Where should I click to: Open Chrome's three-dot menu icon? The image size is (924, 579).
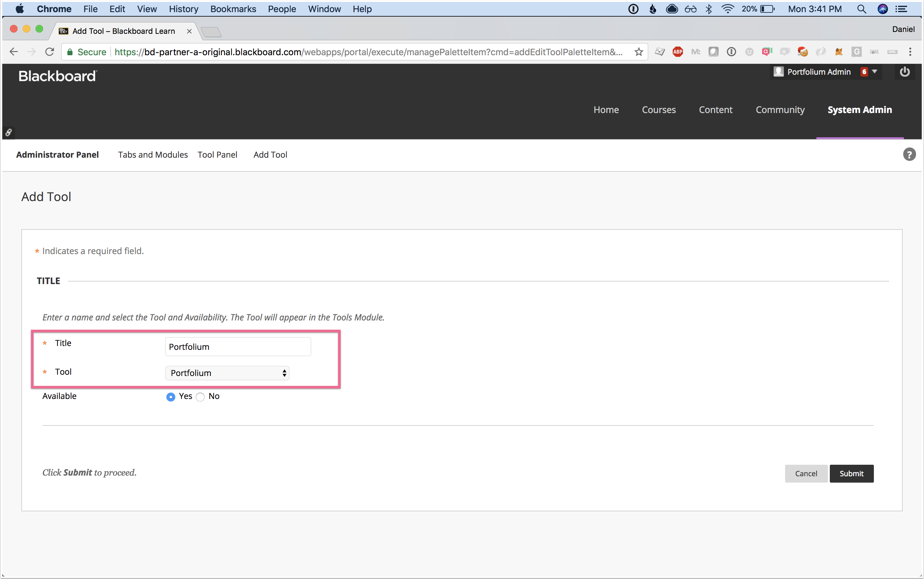(x=910, y=52)
